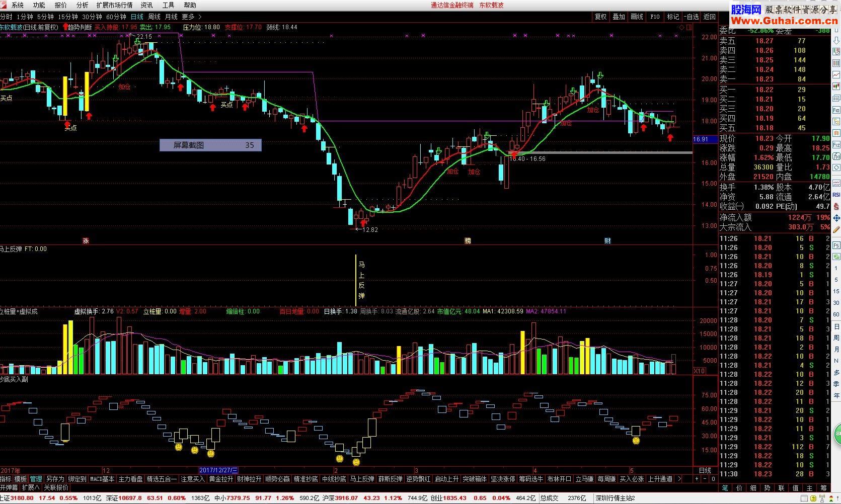Screen dimensions: 841x504
Task: Toggle the 标记 mark button
Action: pos(673,17)
